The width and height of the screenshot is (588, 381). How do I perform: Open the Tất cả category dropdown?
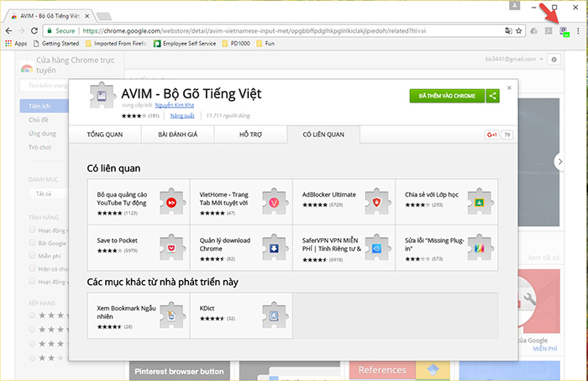(49, 193)
